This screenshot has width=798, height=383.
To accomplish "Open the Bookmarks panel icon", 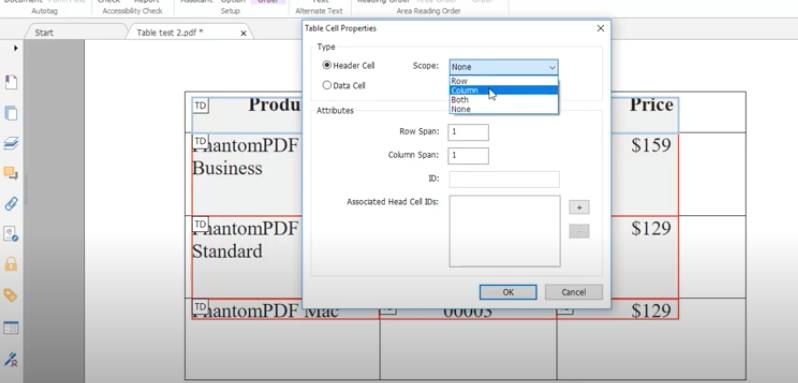I will (11, 82).
